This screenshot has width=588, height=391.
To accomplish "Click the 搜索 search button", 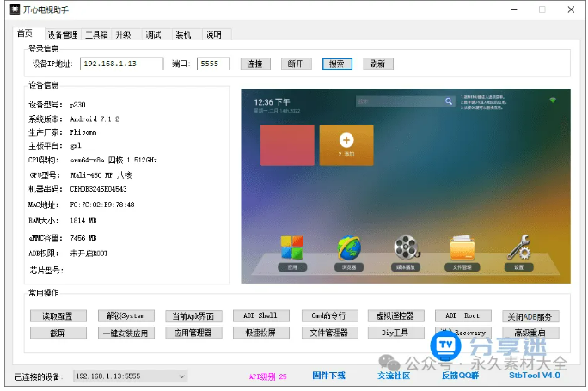I will pos(337,64).
